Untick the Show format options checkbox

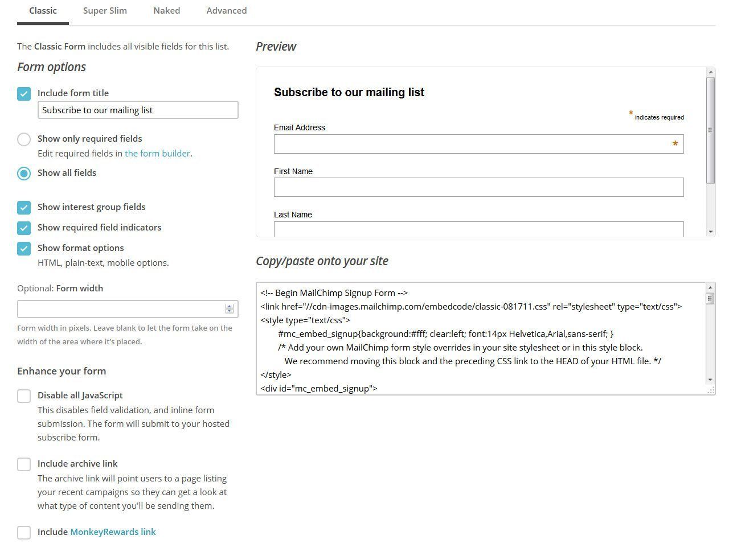coord(24,248)
